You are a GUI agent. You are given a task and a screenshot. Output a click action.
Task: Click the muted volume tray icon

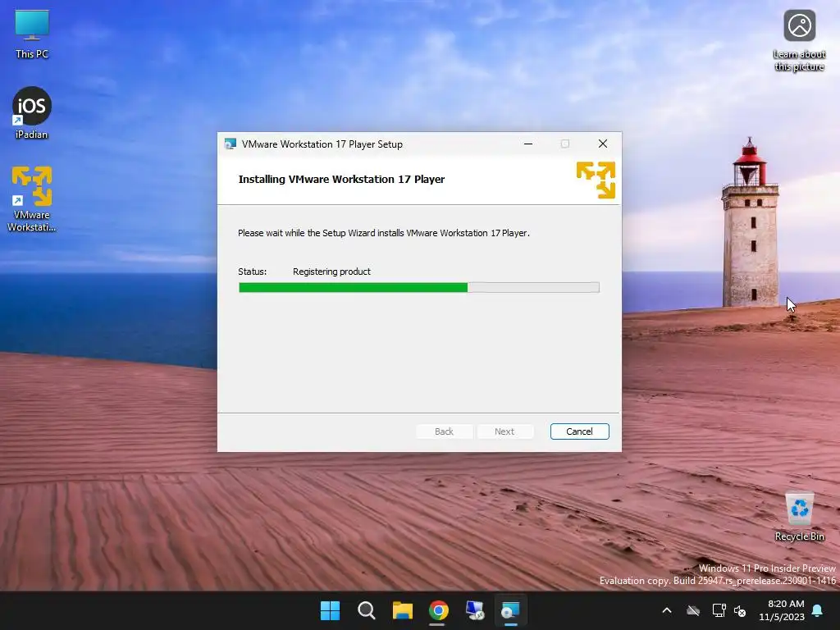tap(740, 610)
